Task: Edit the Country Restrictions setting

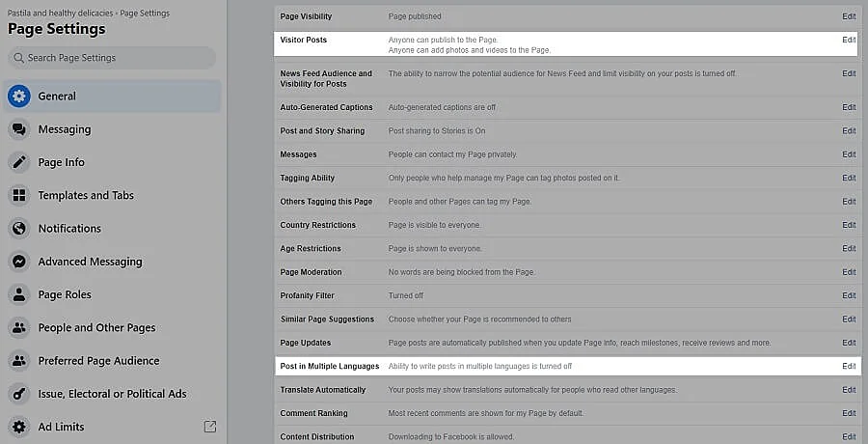Action: tap(849, 225)
